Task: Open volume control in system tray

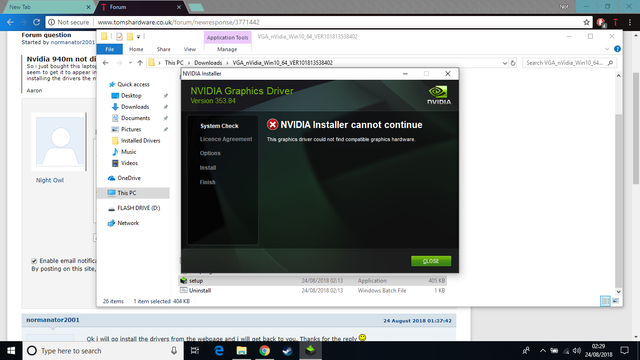Action: click(576, 351)
